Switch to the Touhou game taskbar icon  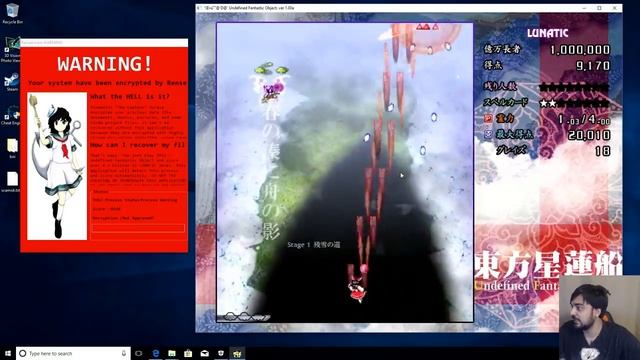237,353
